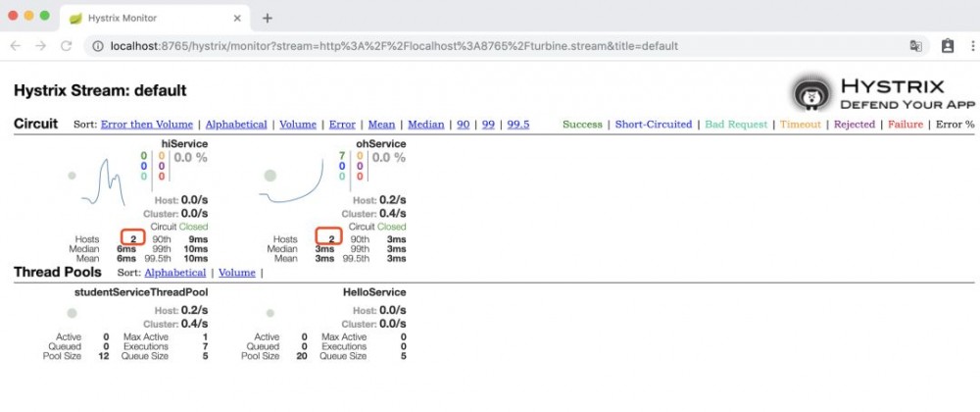Open new tab with plus icon
The width and height of the screenshot is (980, 412).
(267, 18)
